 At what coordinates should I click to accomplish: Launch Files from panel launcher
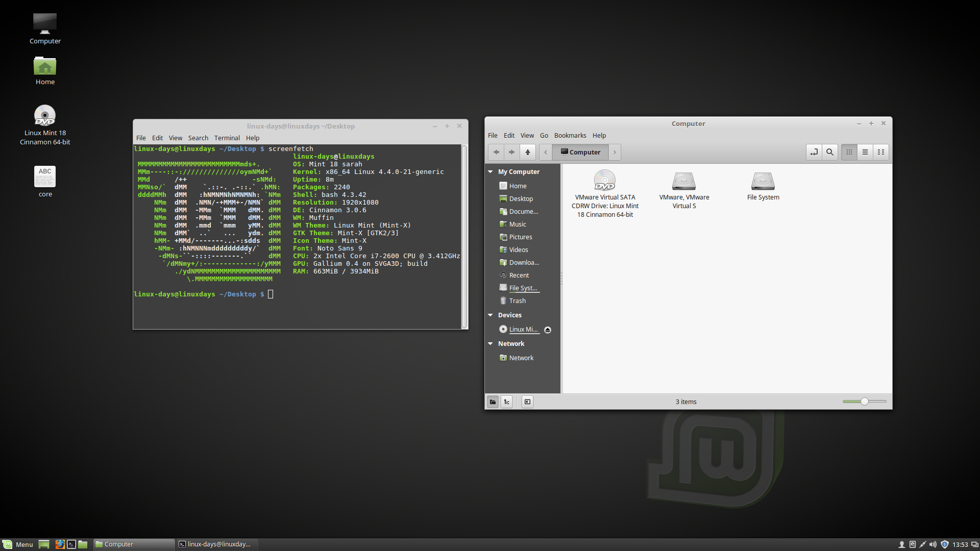(83, 544)
